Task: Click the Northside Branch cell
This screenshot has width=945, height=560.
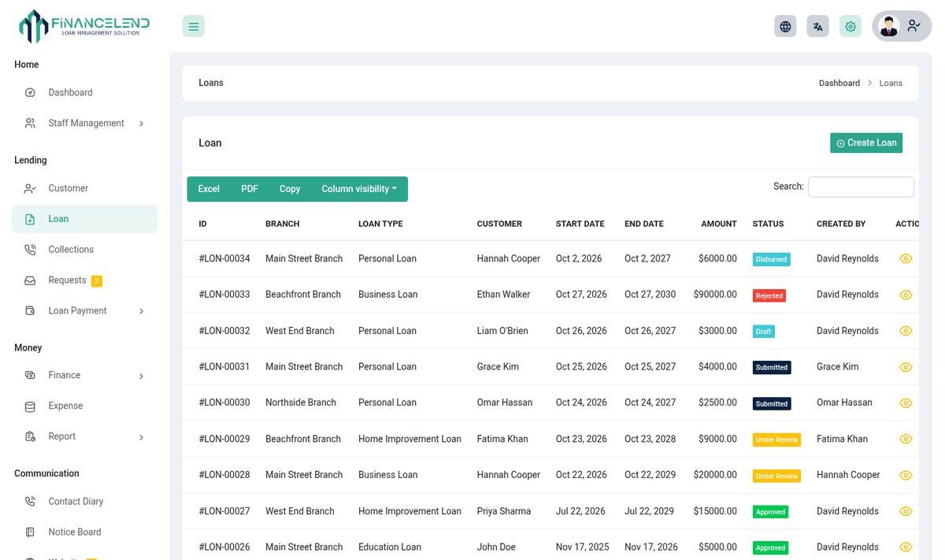Action: [301, 402]
